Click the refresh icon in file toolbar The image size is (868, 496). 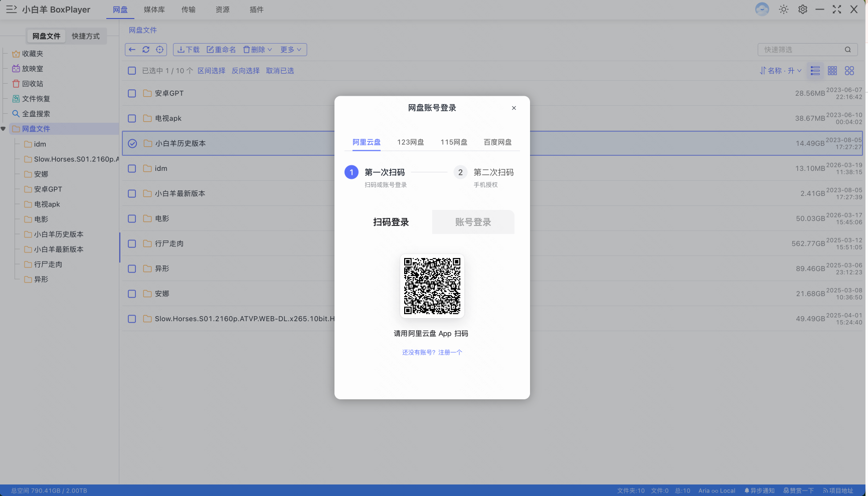coord(146,50)
